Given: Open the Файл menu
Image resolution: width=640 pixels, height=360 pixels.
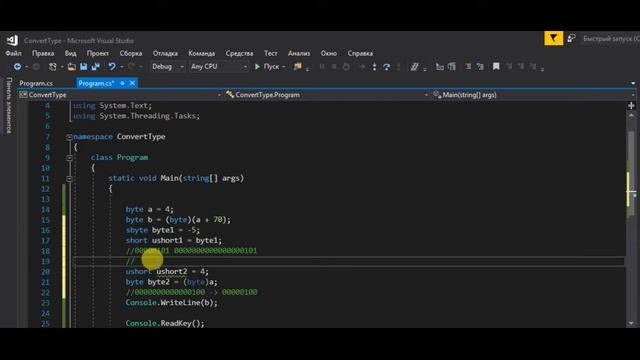Looking at the screenshot, I should pyautogui.click(x=13, y=53).
